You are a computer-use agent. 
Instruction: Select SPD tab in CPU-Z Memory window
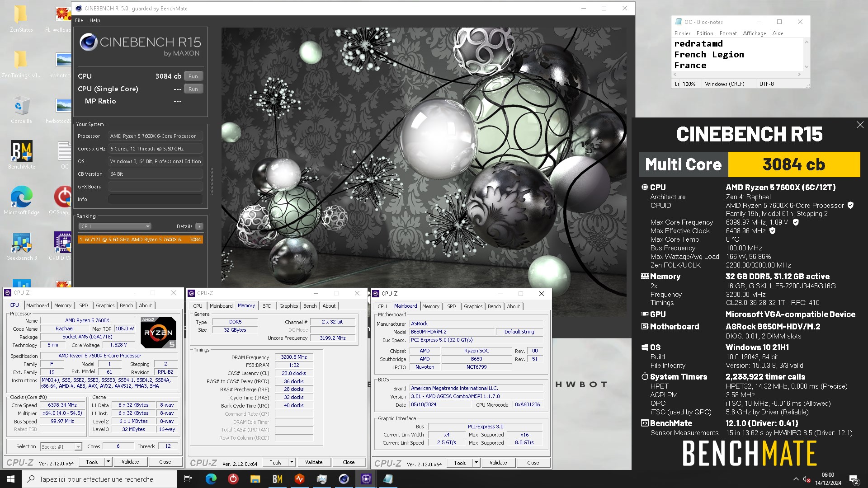(267, 306)
